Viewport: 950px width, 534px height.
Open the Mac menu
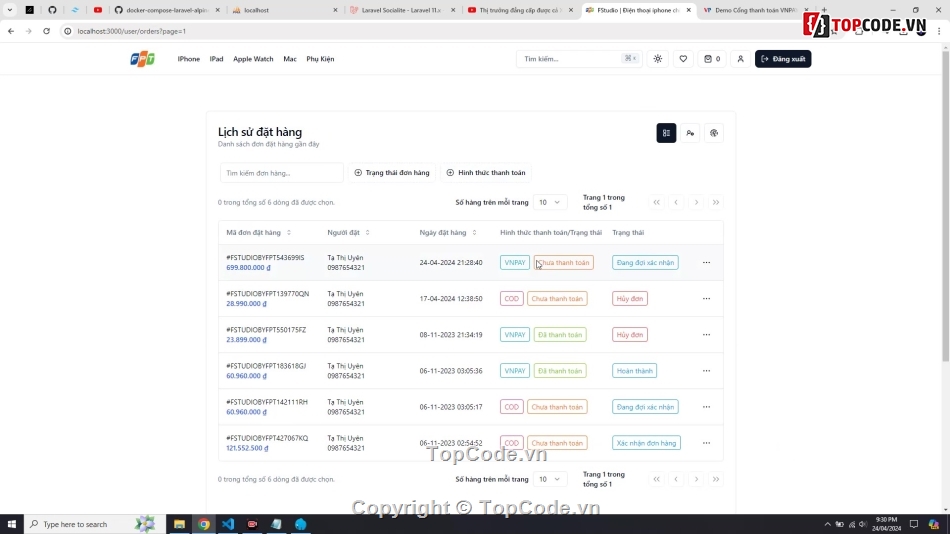[290, 59]
